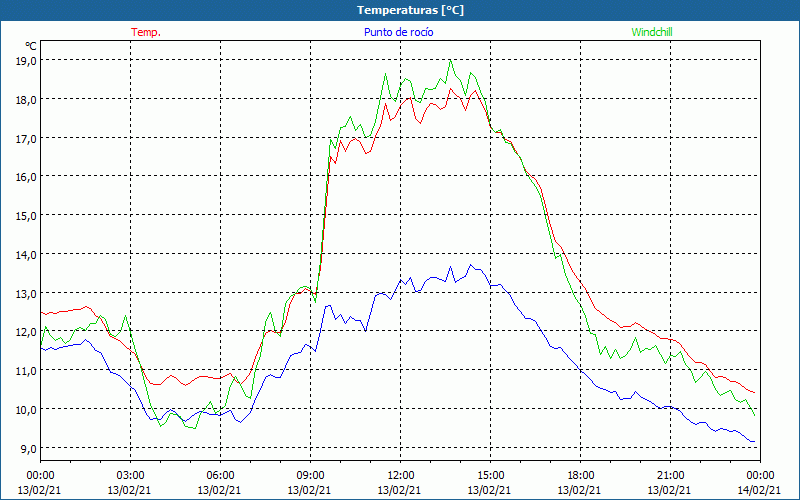The height and width of the screenshot is (500, 800).
Task: Click the 03:00 time axis label
Action: point(130,476)
